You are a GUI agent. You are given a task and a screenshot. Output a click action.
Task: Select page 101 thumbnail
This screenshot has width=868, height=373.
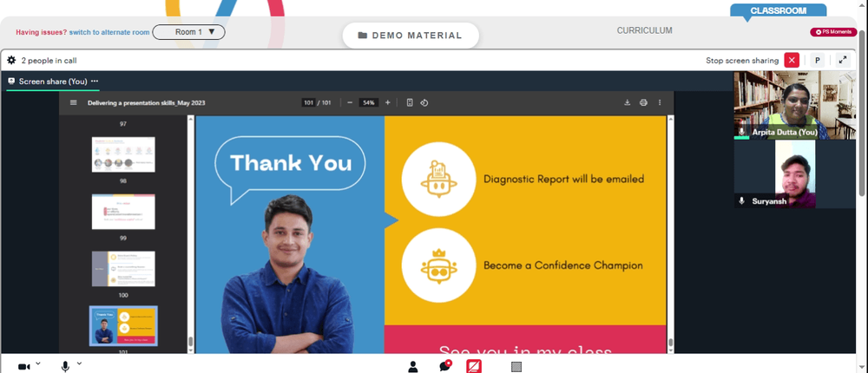[x=123, y=325]
